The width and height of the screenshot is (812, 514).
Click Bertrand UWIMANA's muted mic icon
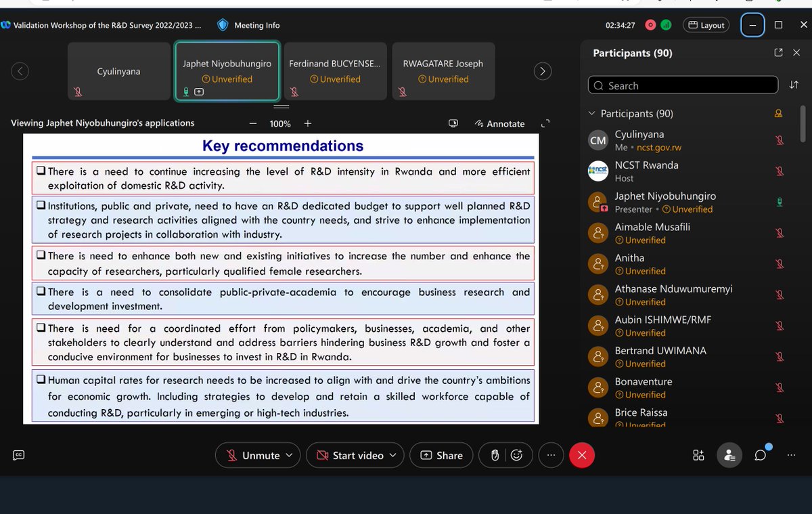[780, 357]
